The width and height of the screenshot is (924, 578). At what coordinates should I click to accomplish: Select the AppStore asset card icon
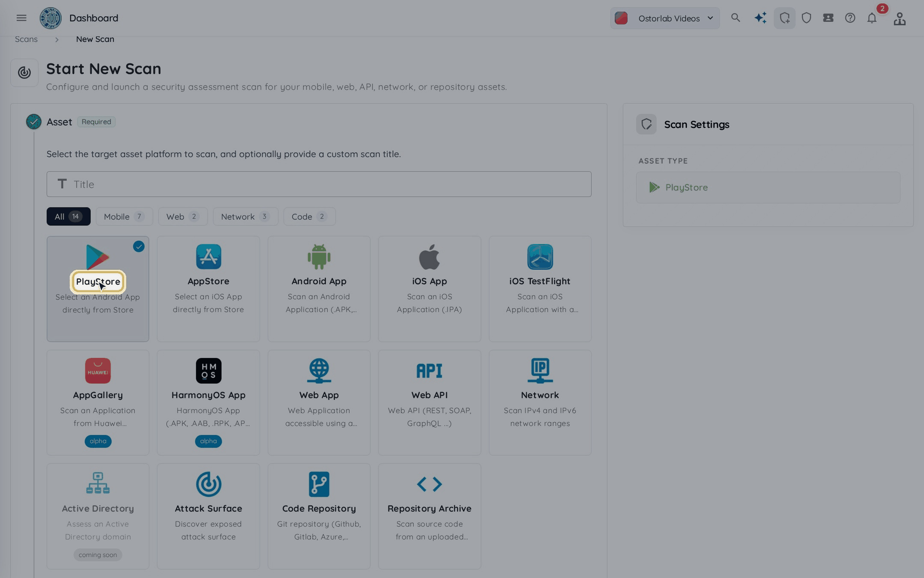pyautogui.click(x=208, y=257)
